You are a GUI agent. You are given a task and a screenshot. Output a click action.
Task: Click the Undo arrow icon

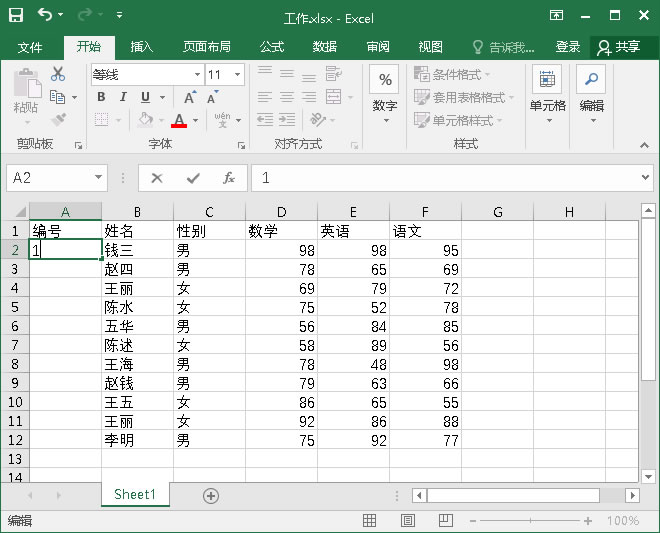[45, 15]
